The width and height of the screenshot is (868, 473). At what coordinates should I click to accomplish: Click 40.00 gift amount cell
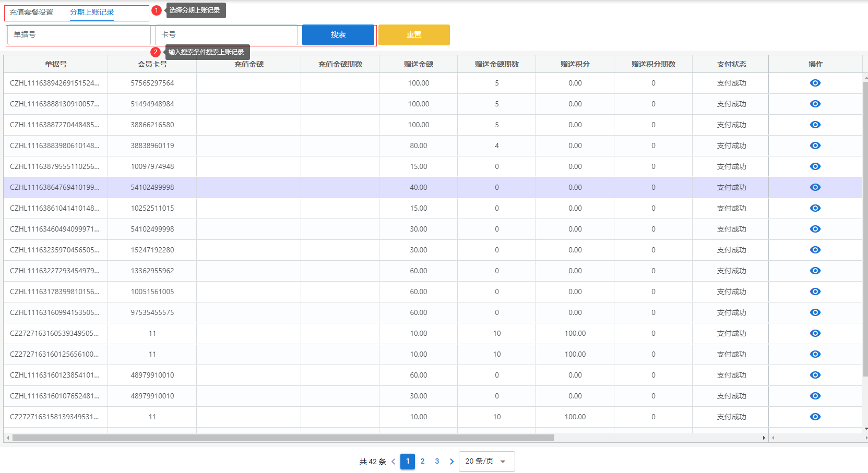coord(419,187)
